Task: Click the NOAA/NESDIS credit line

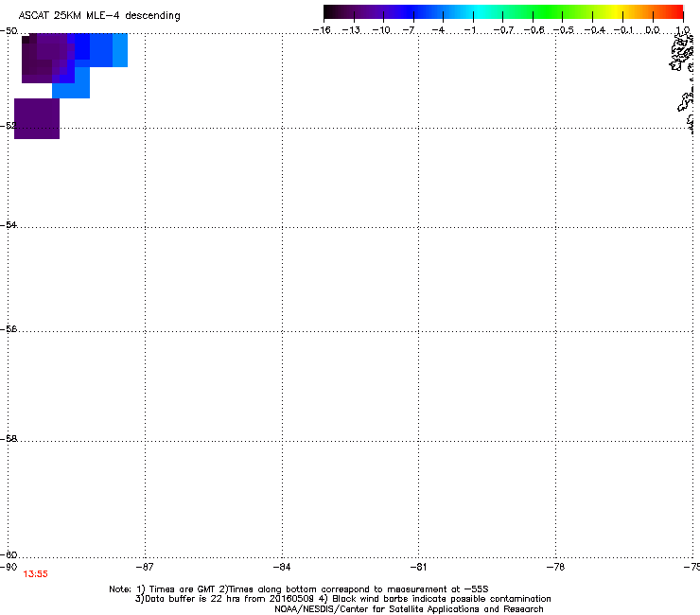Action: click(409, 609)
